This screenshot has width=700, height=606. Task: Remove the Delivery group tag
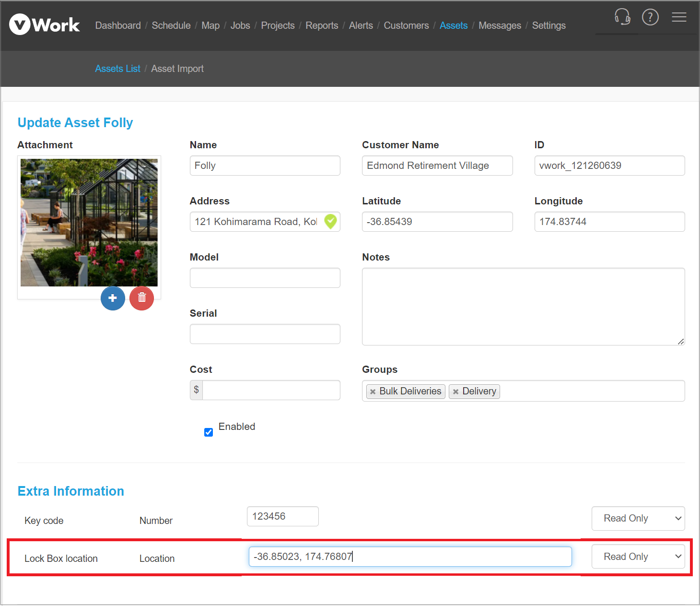(456, 392)
